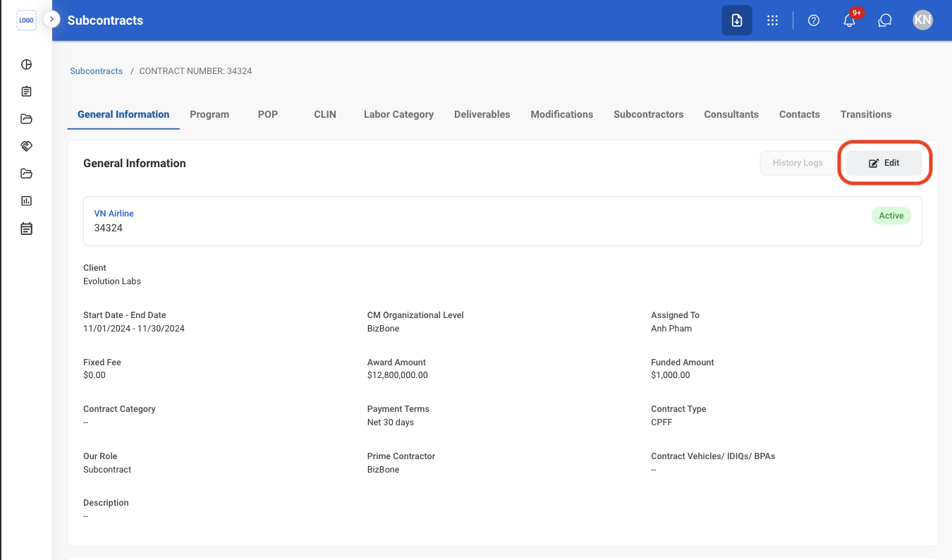Open the bar chart reports sidebar icon
The image size is (952, 560).
26,201
